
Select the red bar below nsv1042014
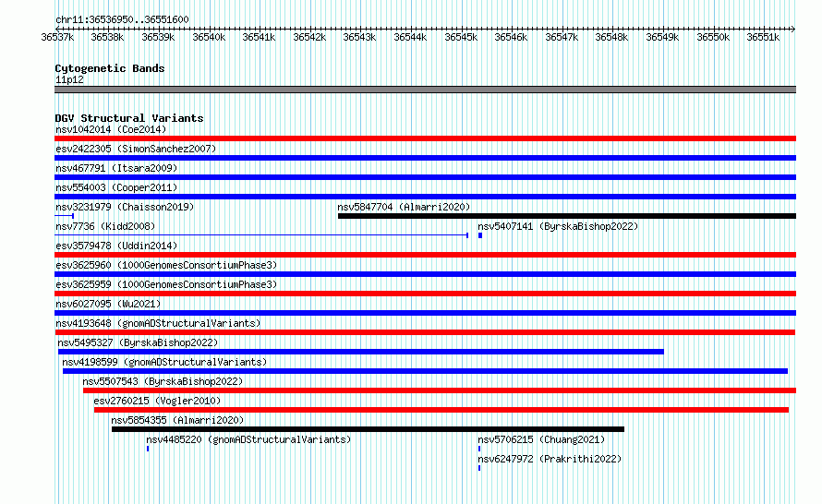tap(425, 138)
